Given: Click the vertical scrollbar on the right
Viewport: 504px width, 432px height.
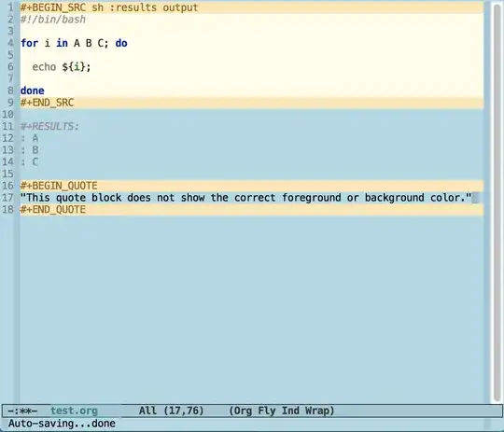Looking at the screenshot, I should click(x=497, y=202).
